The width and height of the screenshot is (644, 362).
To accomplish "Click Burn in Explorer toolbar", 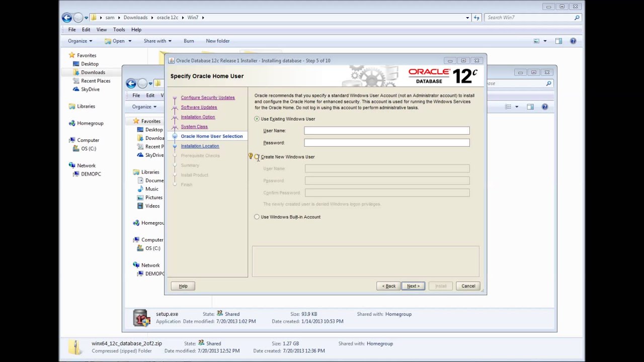I will [189, 41].
